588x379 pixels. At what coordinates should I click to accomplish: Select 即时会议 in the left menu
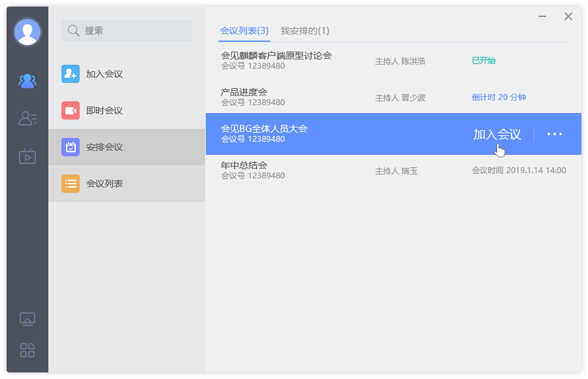[x=105, y=110]
